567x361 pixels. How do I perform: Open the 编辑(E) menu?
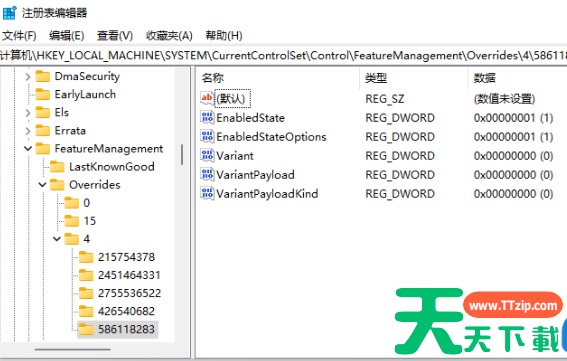[x=67, y=35]
